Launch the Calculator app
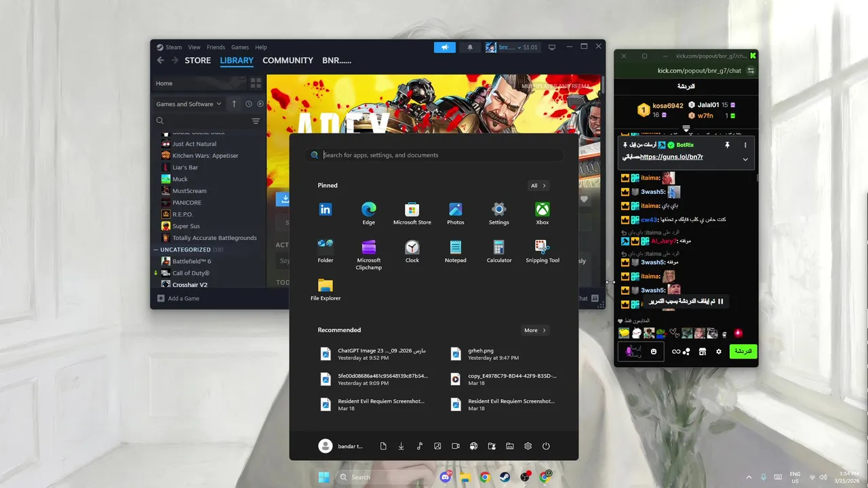Screen dimensions: 868x488 point(499,251)
